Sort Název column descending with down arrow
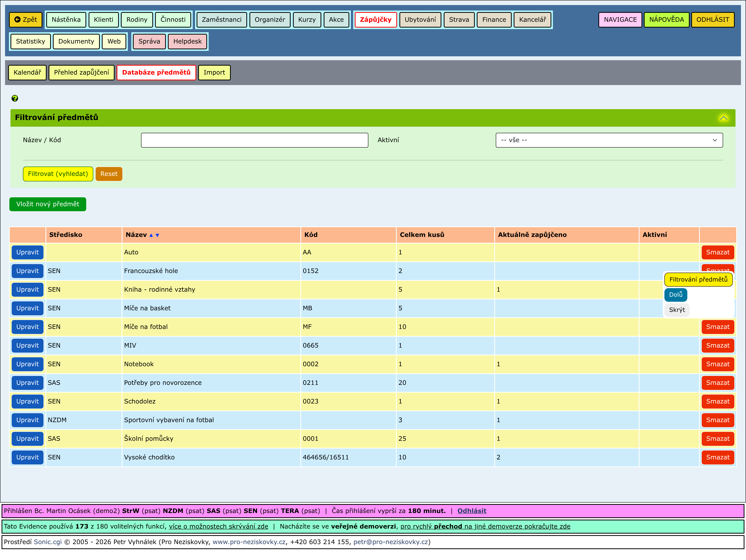This screenshot has height=560, width=746. pyautogui.click(x=157, y=235)
